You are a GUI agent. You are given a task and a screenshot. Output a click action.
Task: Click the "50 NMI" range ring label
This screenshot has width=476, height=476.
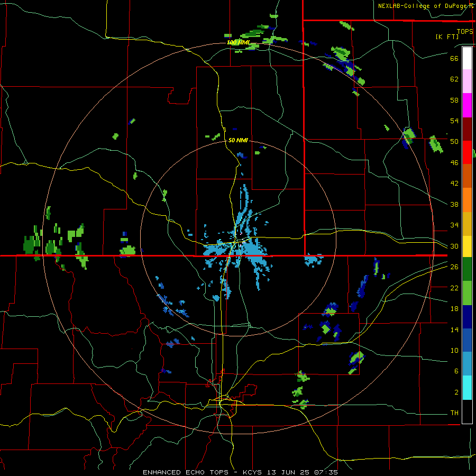click(238, 140)
